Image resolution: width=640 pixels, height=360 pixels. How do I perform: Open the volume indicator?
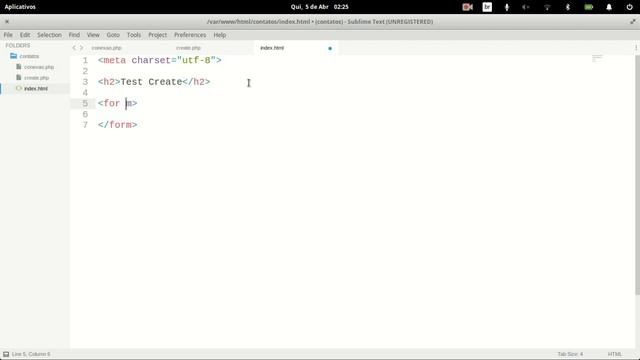point(526,7)
